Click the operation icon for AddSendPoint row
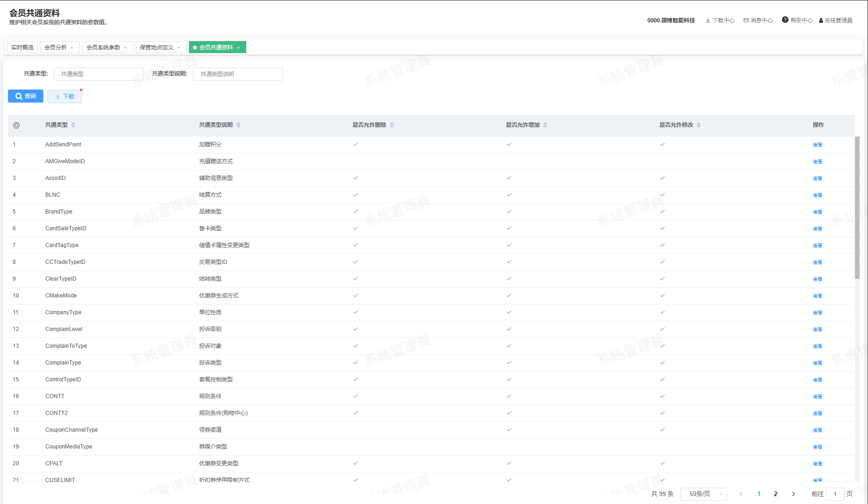The height and width of the screenshot is (504, 868). click(818, 145)
